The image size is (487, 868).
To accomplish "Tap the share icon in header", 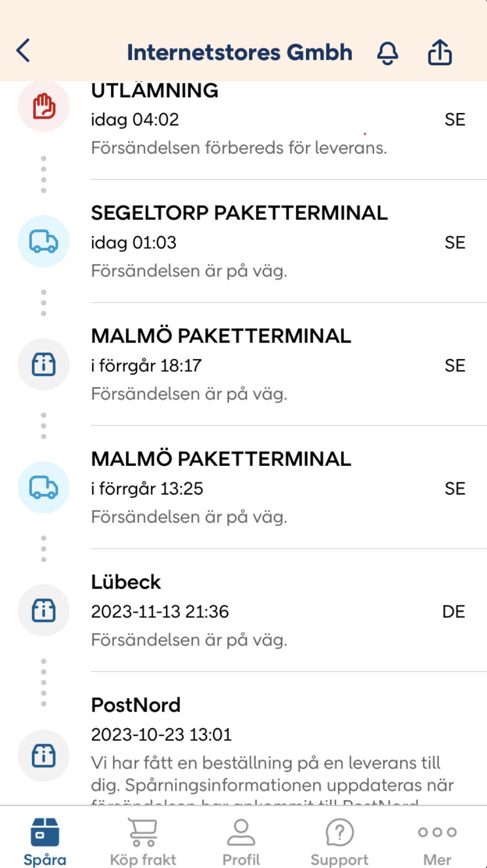I will (x=440, y=53).
